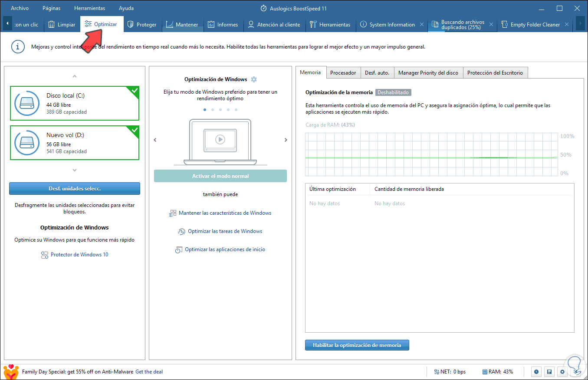Image resolution: width=588 pixels, height=380 pixels.
Task: Click the Windows features icon beside Mantener las características
Action: [173, 213]
